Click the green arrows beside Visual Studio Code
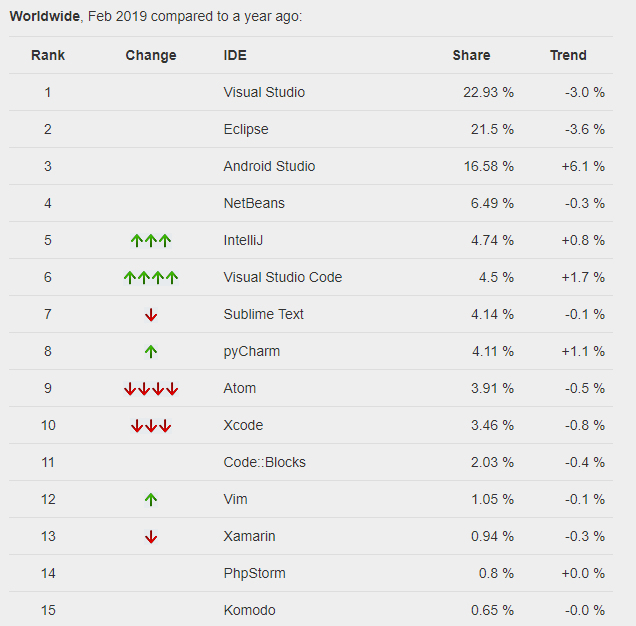The width and height of the screenshot is (636, 626). tap(151, 277)
